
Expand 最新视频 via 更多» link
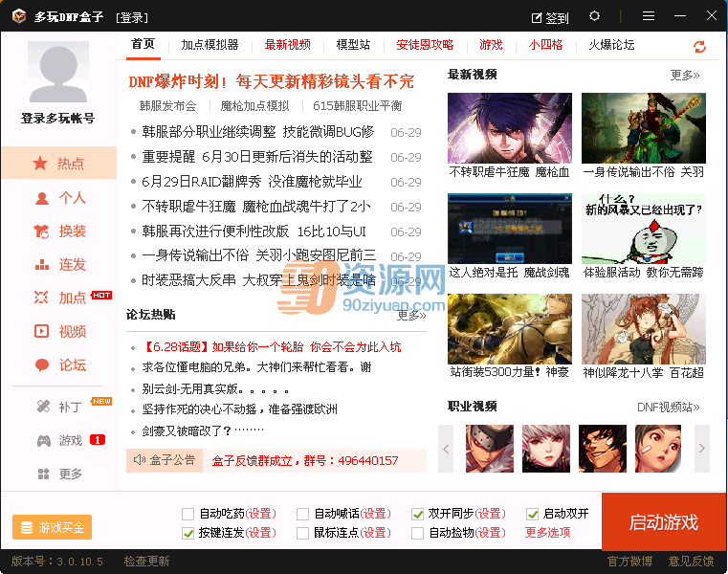(x=685, y=76)
